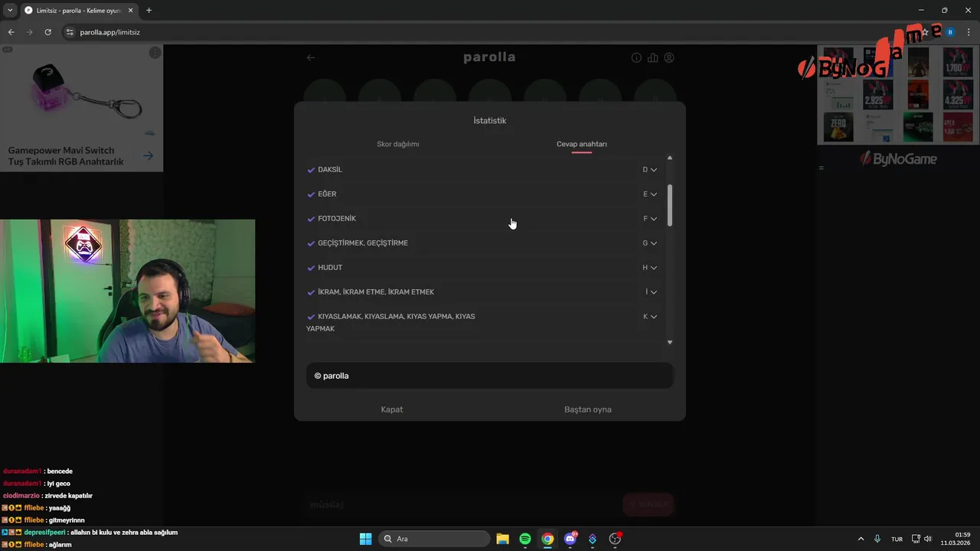Click the address bar showing parolla.app/limitsiz
Viewport: 980px width, 551px height.
490,32
